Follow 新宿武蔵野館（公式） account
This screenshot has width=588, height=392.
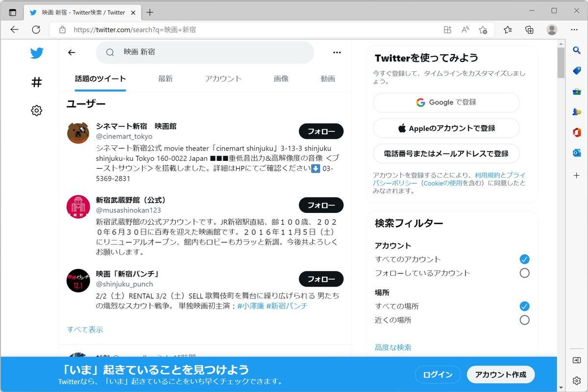[x=321, y=205]
